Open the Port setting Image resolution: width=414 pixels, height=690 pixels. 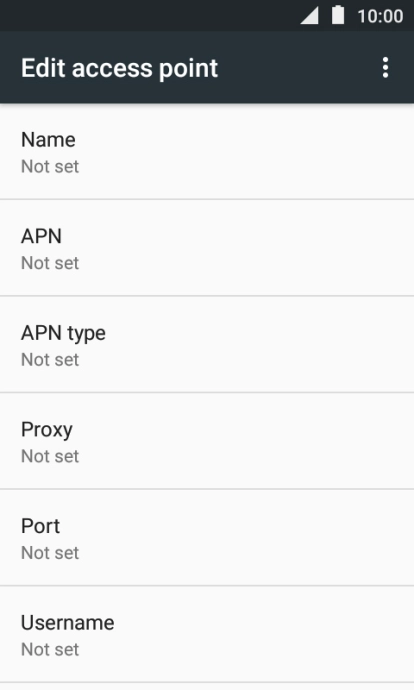coord(207,537)
